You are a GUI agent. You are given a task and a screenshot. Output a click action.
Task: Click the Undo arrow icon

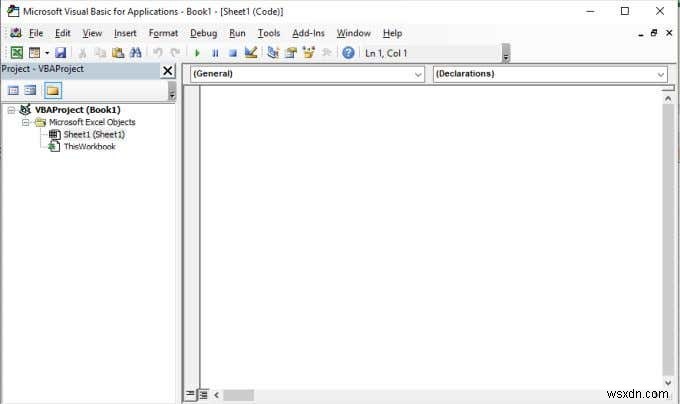[157, 53]
